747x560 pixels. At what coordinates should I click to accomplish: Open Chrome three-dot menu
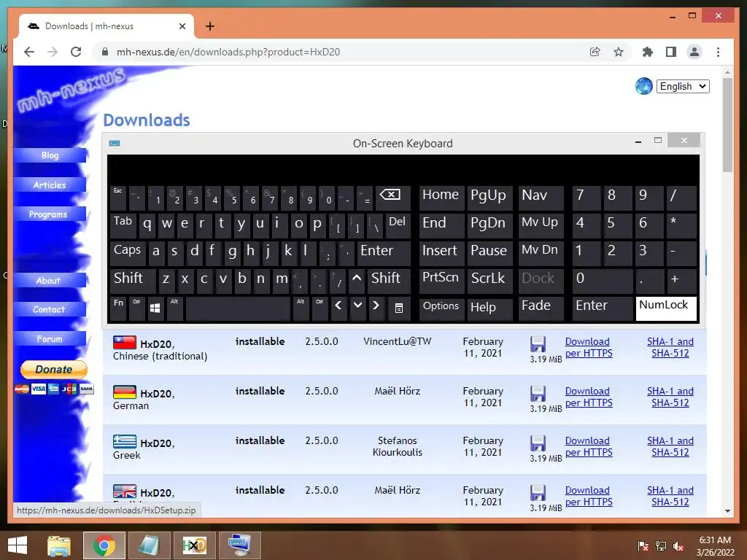718,52
